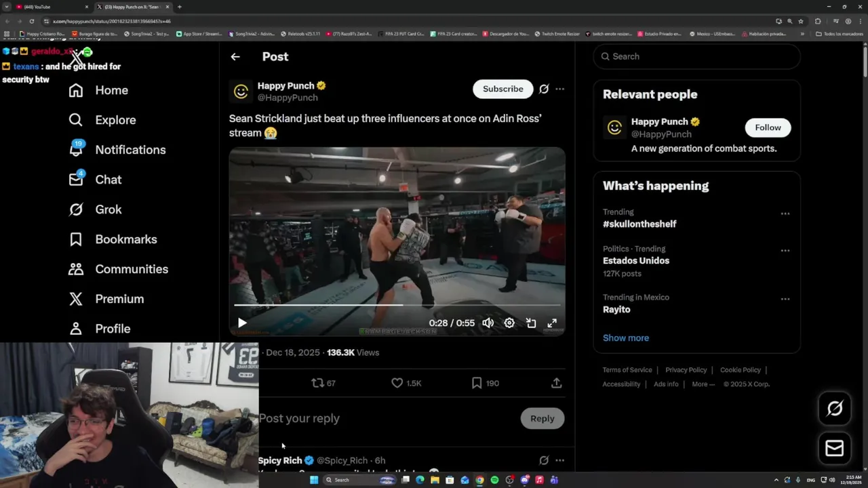Open Notifications with the bell icon

[x=117, y=150]
